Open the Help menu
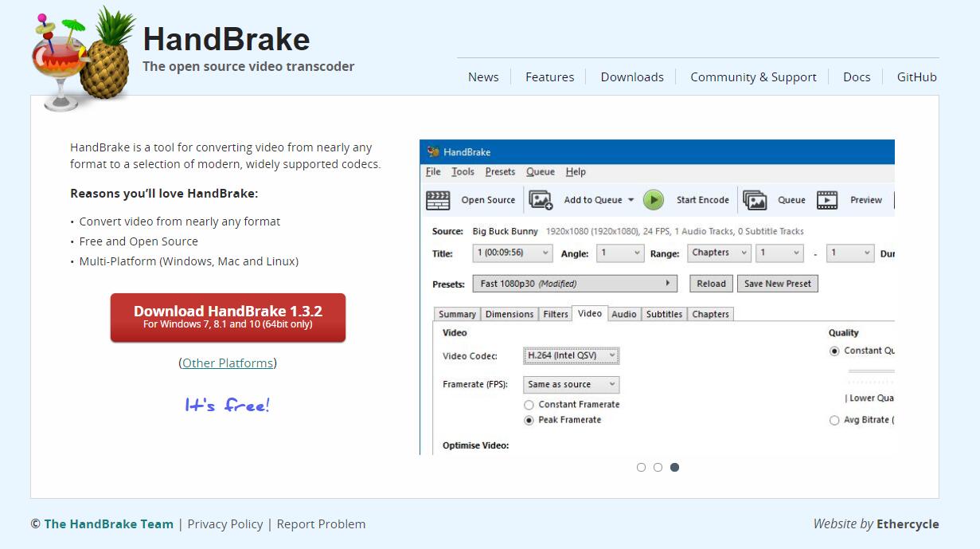This screenshot has width=980, height=549. [576, 171]
